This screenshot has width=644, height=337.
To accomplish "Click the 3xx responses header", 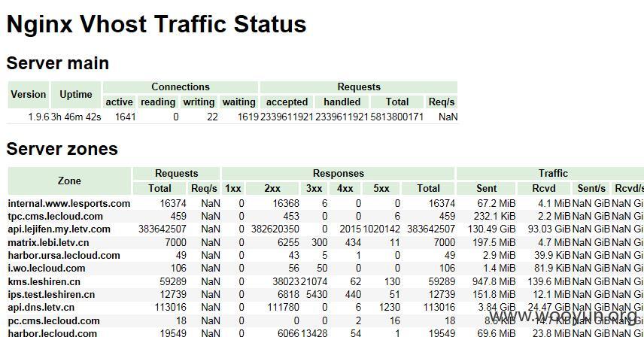I will [314, 188].
